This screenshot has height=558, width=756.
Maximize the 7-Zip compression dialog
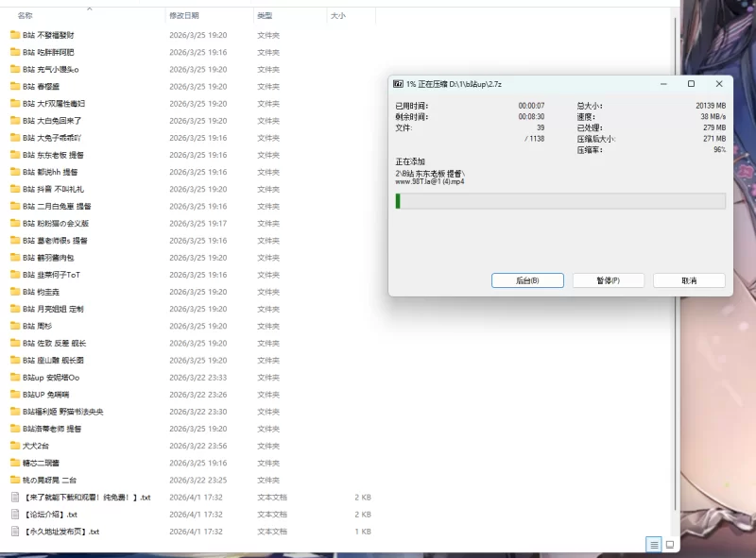691,84
